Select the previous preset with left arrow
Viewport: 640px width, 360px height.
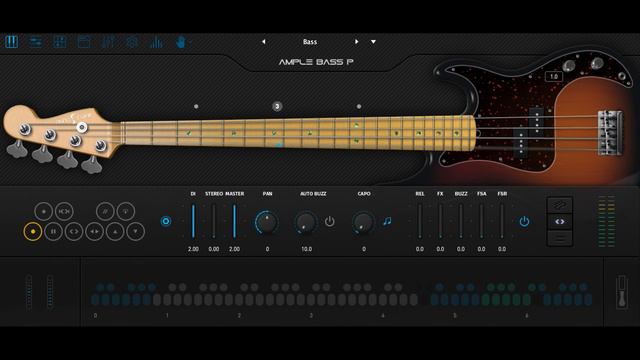(264, 42)
